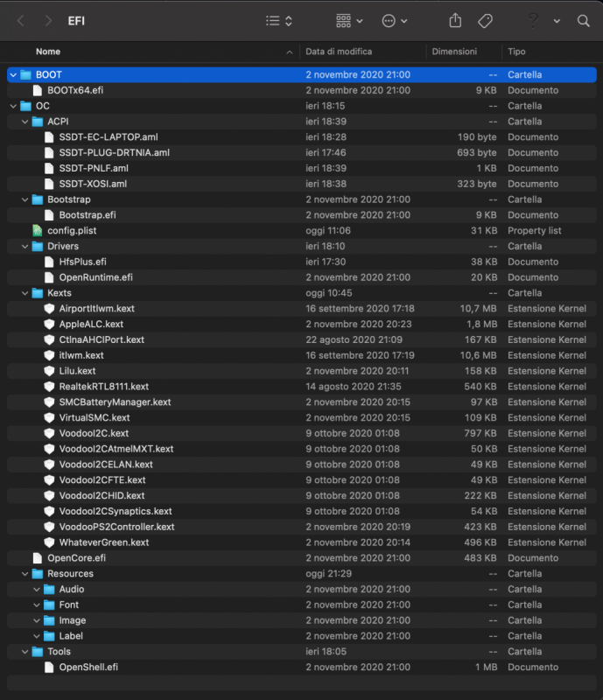Open the list view switcher
The image size is (603, 700).
279,20
